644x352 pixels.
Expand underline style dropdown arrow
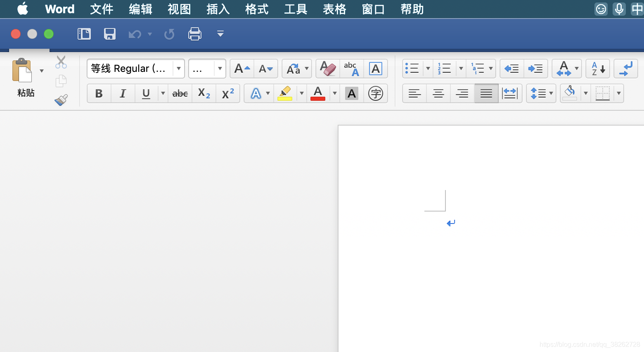[163, 93]
